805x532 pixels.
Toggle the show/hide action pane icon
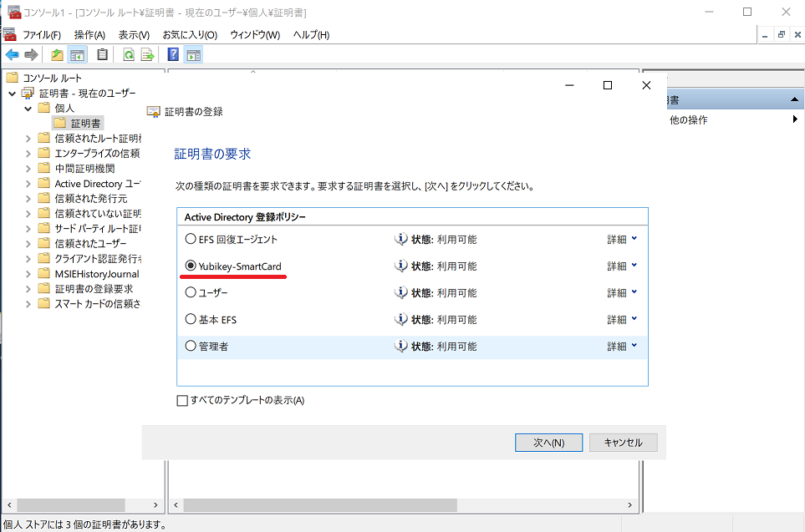193,55
